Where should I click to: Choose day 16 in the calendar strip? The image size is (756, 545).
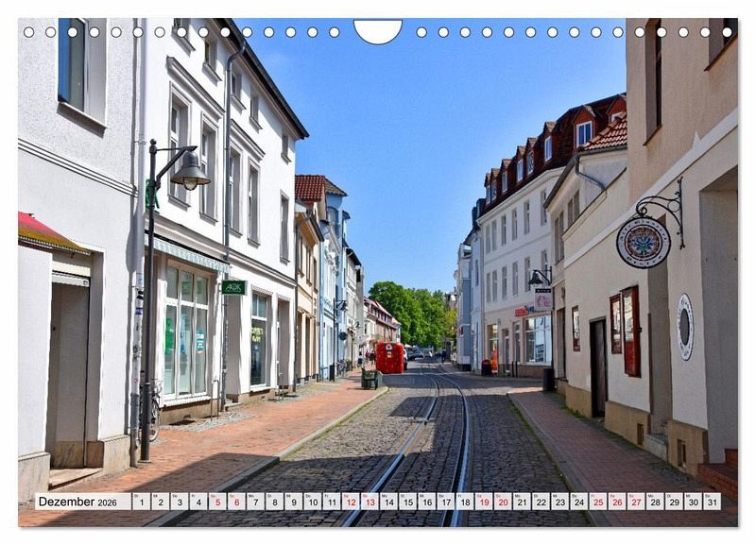coord(426,502)
